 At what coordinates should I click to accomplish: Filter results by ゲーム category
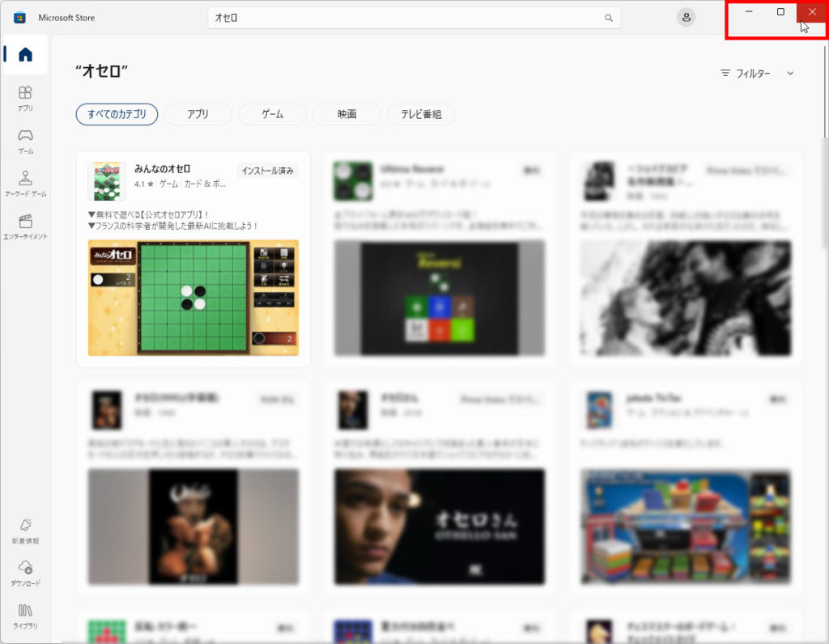tap(272, 114)
